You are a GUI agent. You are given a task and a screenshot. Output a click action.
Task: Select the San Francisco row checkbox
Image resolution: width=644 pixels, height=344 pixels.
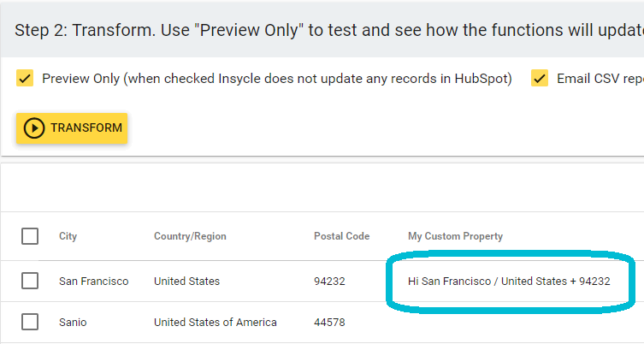[30, 281]
